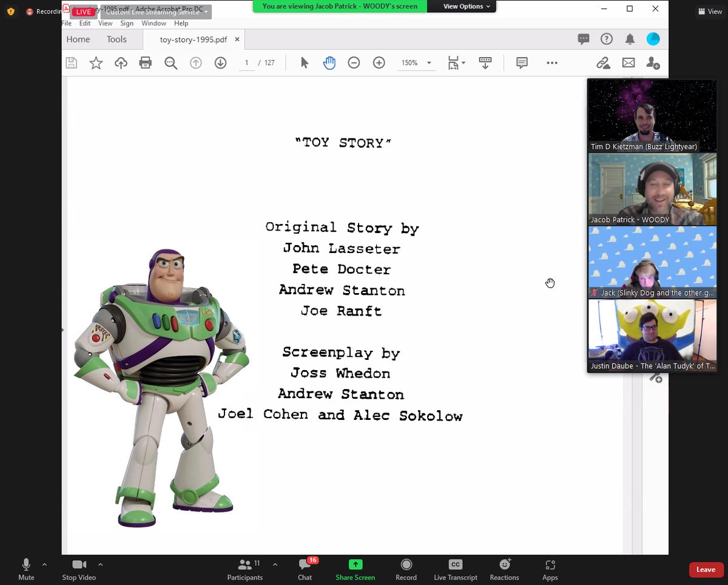Switch to the Home tab
This screenshot has width=728, height=585.
tap(78, 39)
